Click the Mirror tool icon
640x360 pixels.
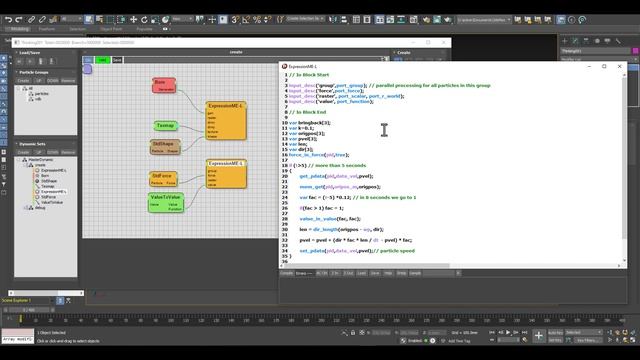click(333, 19)
